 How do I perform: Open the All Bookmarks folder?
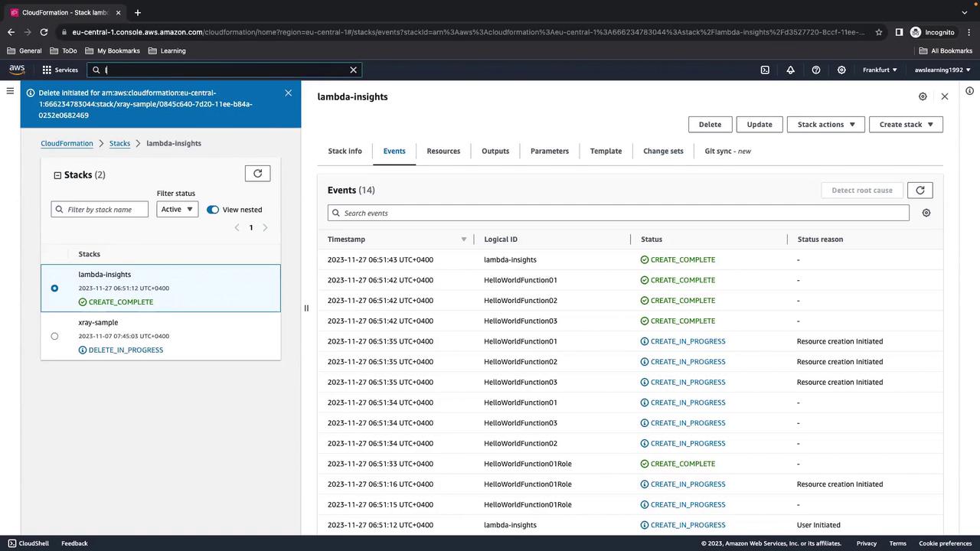(946, 51)
